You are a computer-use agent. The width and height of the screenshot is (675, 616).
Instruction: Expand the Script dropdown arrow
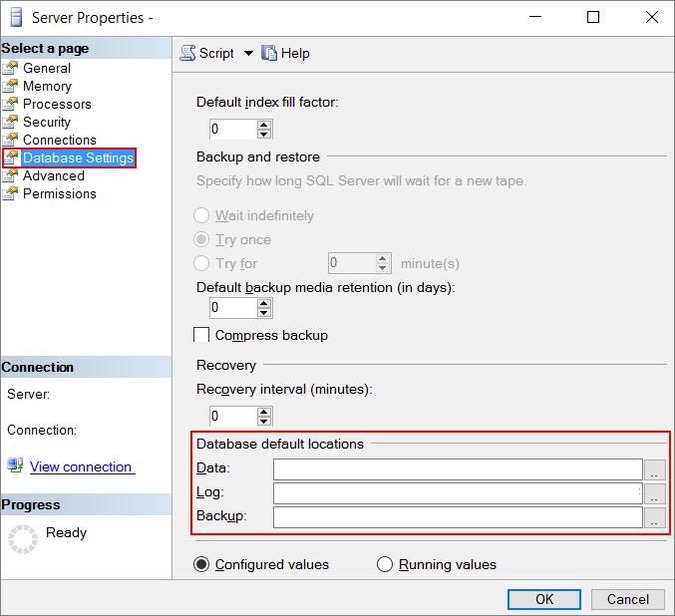[248, 54]
